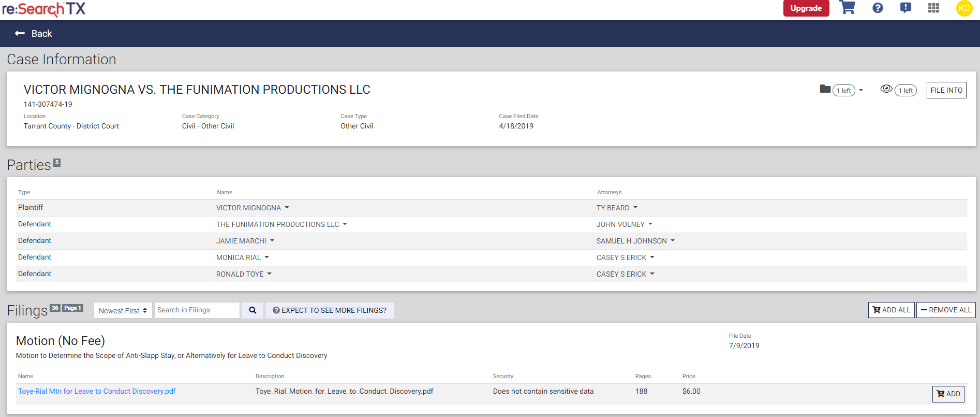Expand VICTOR MIGNOGNA party dropdown

(x=287, y=208)
